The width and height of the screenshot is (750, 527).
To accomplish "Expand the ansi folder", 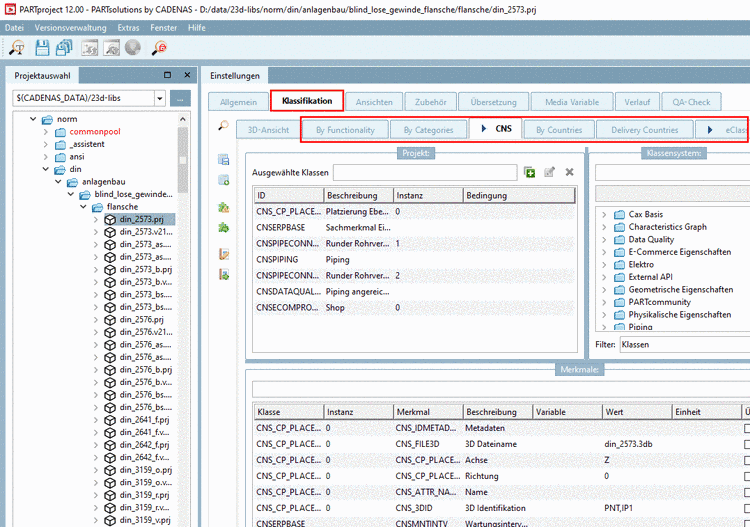I will click(45, 157).
